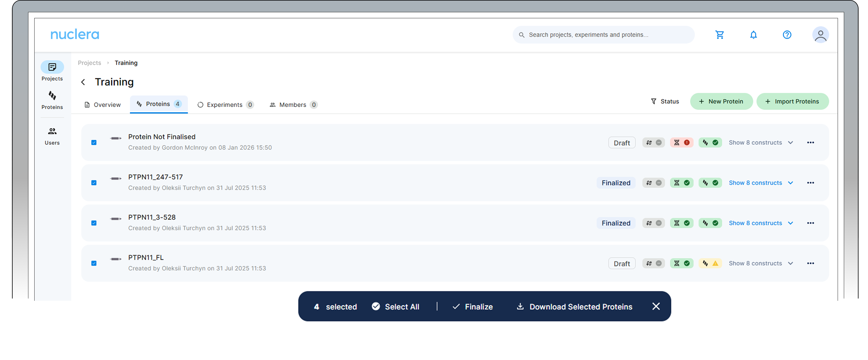Click into the search projects field
Viewport: 868px width, 360px height.
(603, 35)
